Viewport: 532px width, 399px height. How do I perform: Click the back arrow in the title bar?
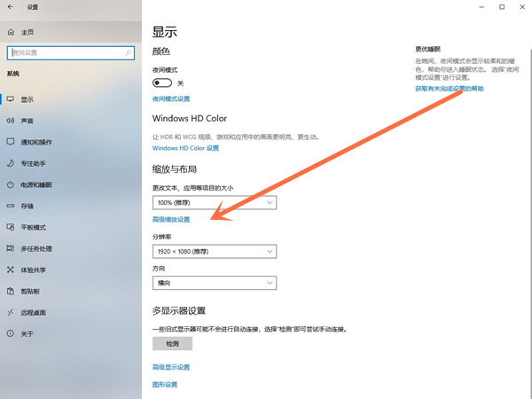coord(9,8)
